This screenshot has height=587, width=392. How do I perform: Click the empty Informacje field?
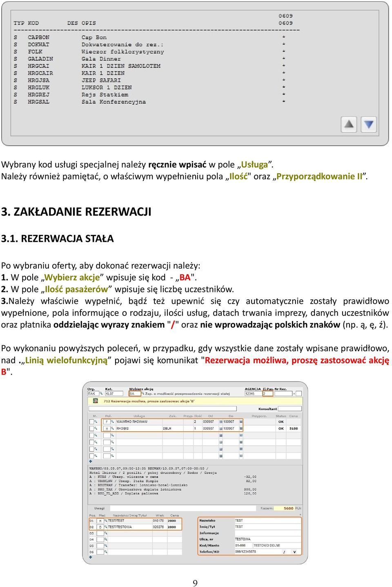click(x=267, y=533)
